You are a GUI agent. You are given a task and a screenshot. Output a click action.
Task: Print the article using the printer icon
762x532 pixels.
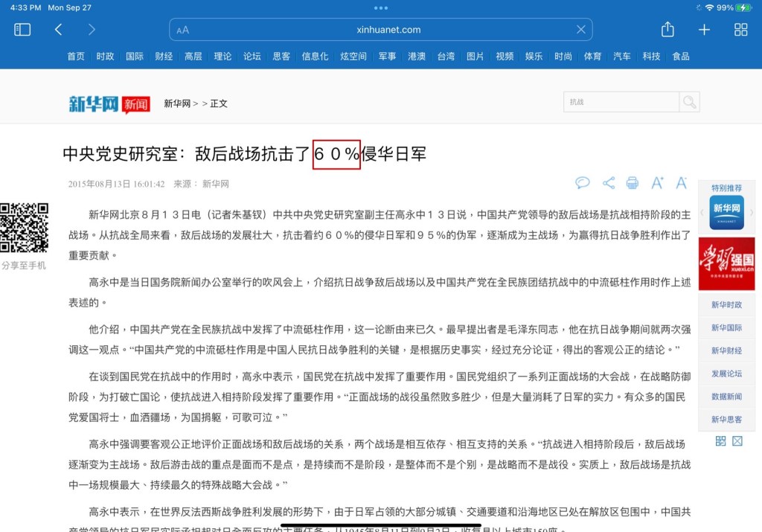(x=632, y=184)
